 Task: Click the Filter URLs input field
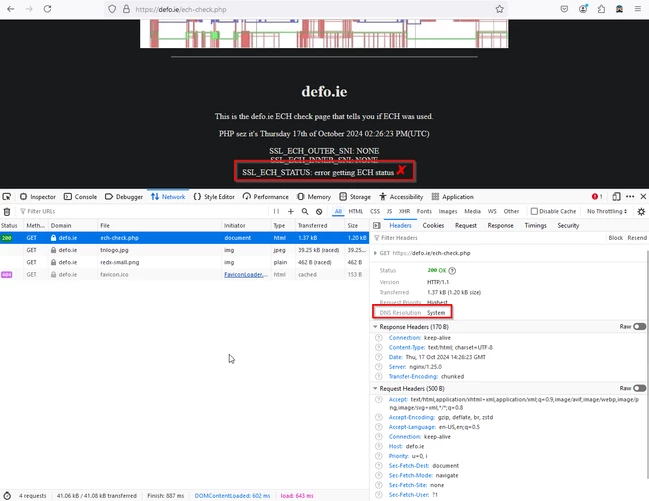coord(143,211)
